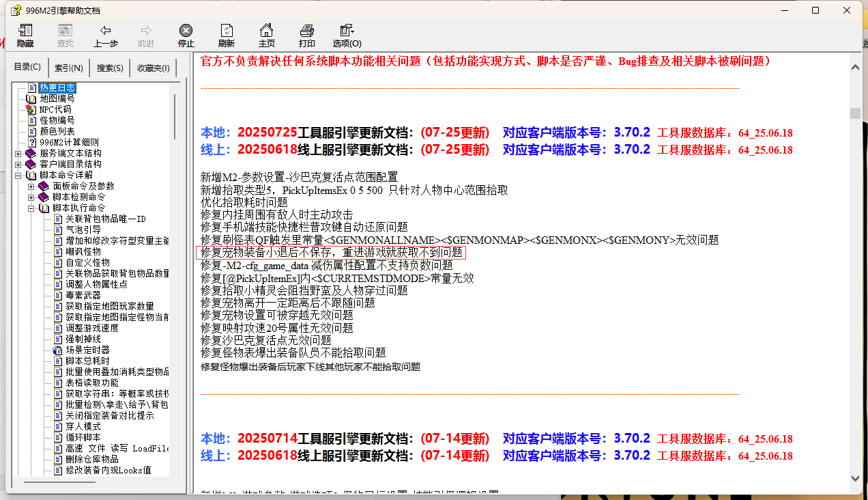The height and width of the screenshot is (500, 868).
Task: Open the 修改装备内观Looks值 topic
Action: click(108, 470)
